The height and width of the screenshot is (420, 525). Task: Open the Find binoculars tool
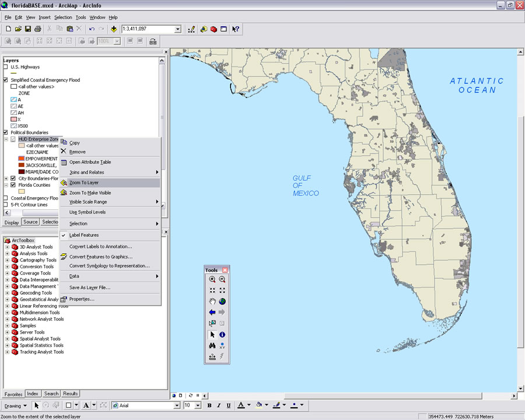[212, 346]
